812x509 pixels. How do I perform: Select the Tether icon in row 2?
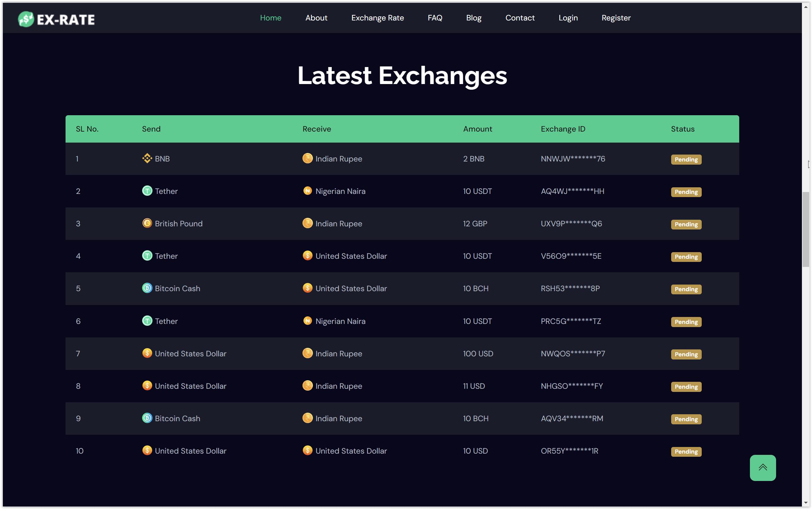coord(147,190)
